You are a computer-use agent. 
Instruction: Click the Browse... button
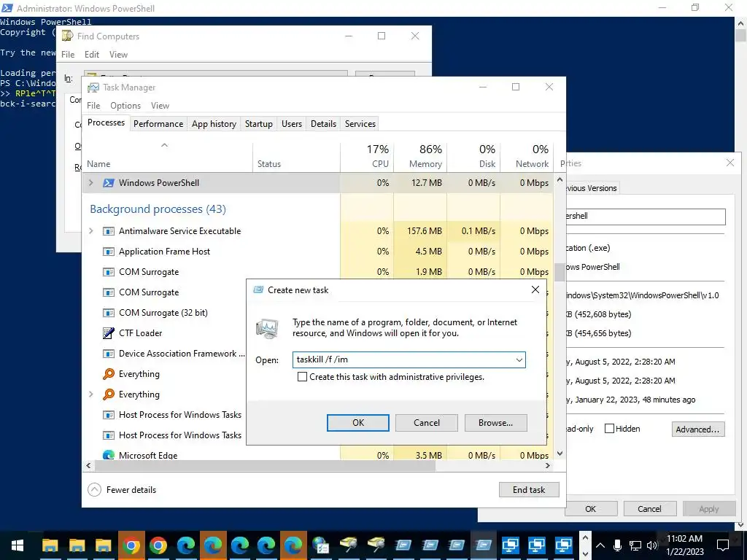(x=495, y=423)
